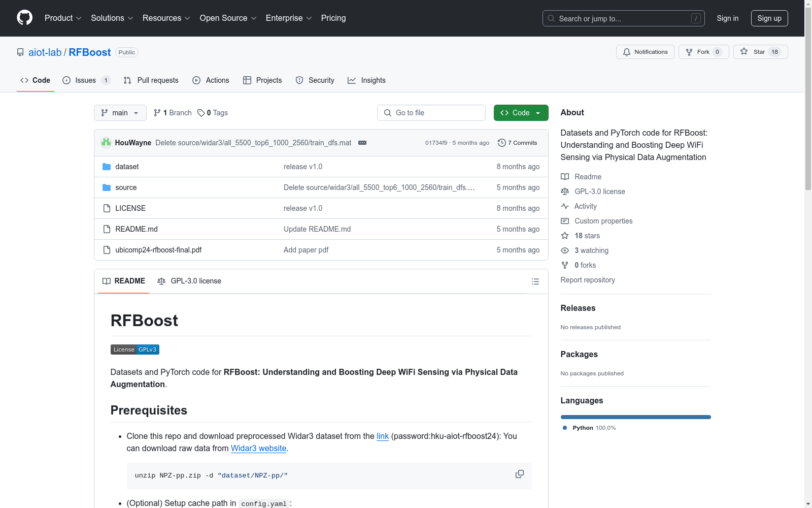The height and width of the screenshot is (508, 812).
Task: Click the pulse icon beside Activity
Action: [x=565, y=206]
